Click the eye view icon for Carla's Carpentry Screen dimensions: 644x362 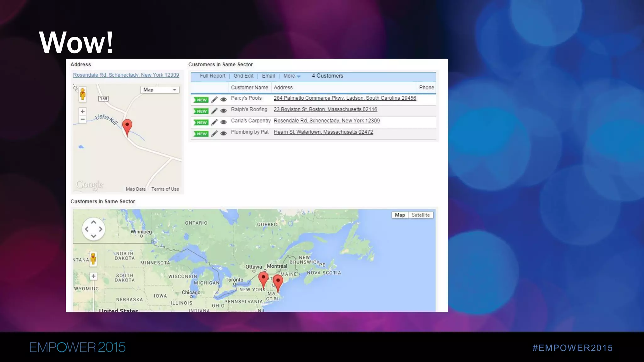[224, 122]
